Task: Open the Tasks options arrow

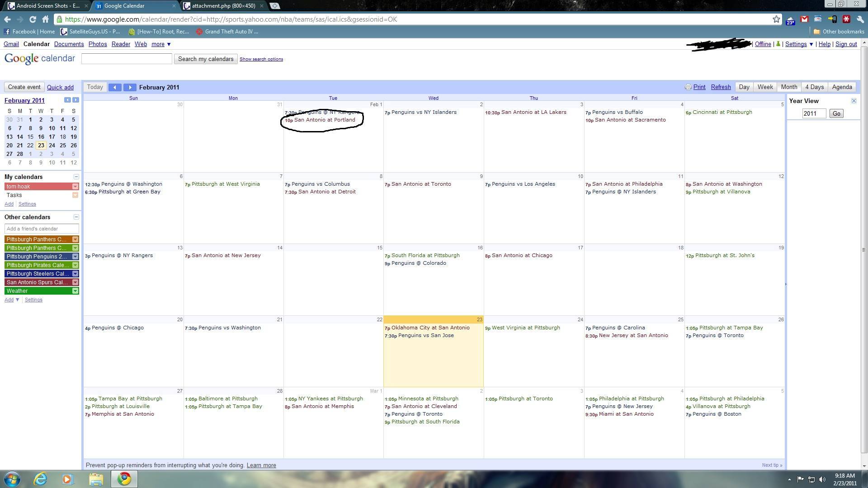Action: 75,195
